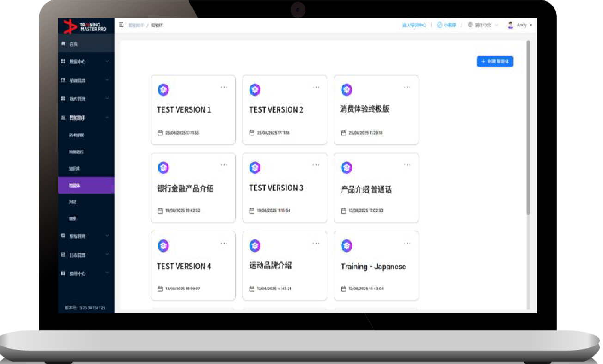Click the three-dot menu on Training - Japanese
The height and width of the screenshot is (364, 603).
coord(407,243)
